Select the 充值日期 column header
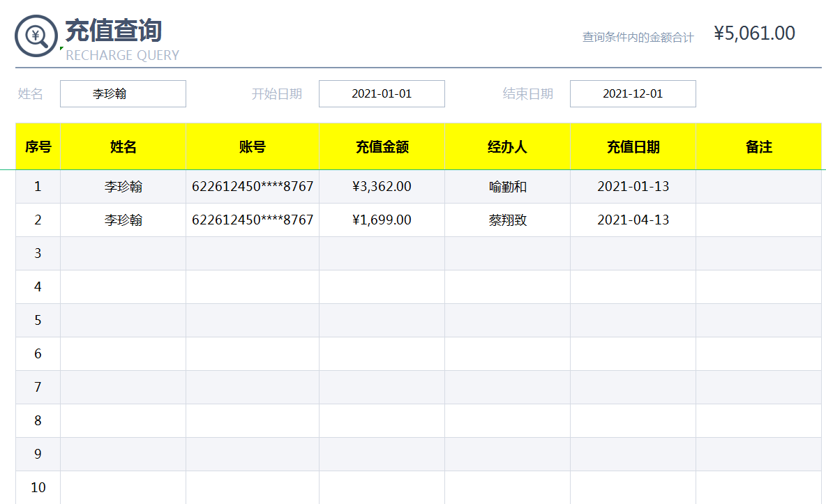The width and height of the screenshot is (826, 504). pyautogui.click(x=633, y=146)
